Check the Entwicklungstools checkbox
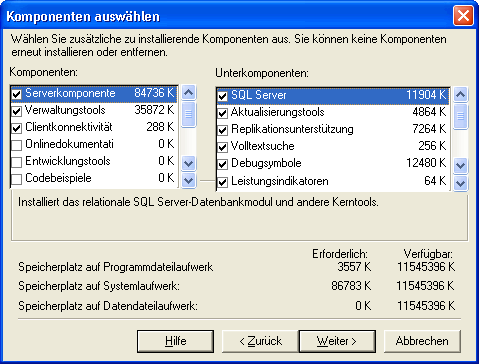479x364 pixels. click(17, 162)
